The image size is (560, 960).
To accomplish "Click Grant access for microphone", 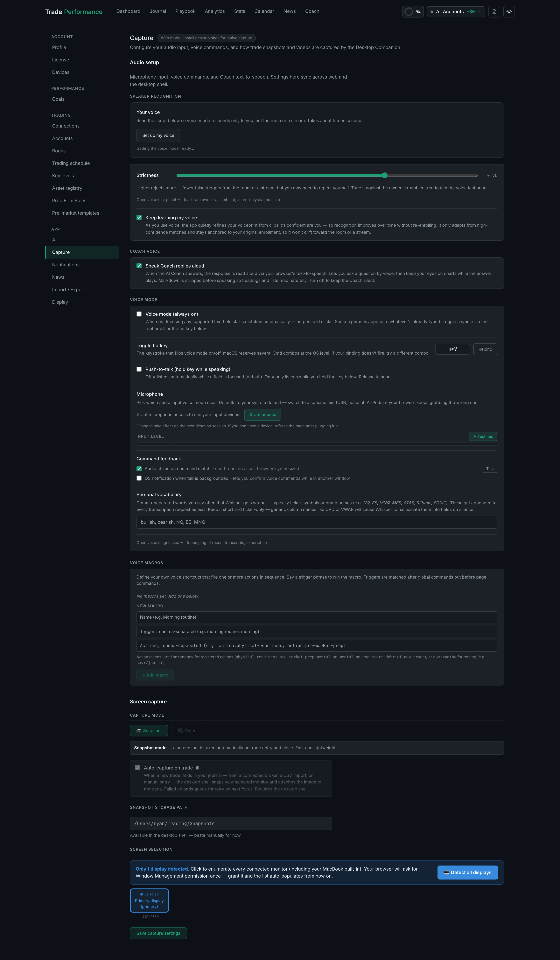I will 262,414.
